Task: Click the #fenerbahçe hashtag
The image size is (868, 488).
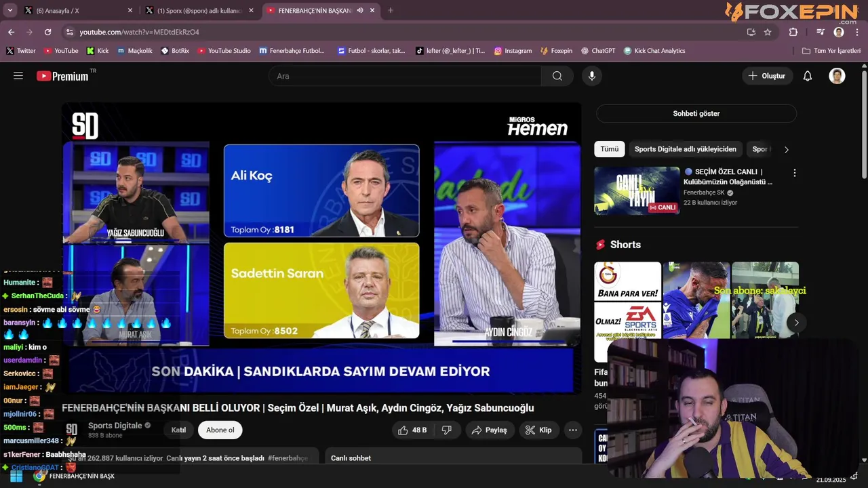Action: [x=288, y=458]
